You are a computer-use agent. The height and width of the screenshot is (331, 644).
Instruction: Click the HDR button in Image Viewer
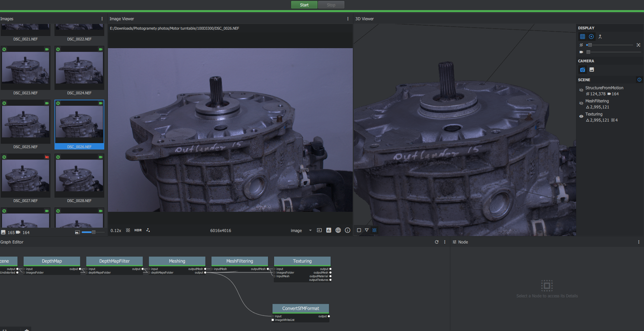[x=138, y=230]
